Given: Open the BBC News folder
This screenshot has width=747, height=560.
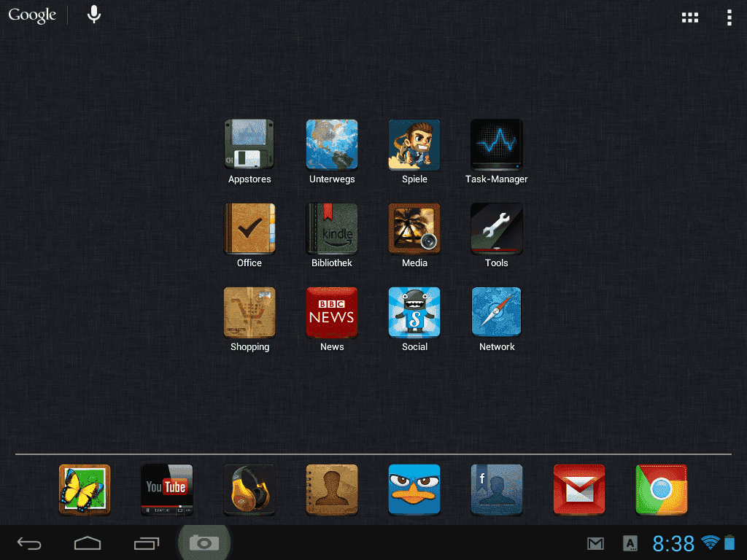Looking at the screenshot, I should click(332, 312).
